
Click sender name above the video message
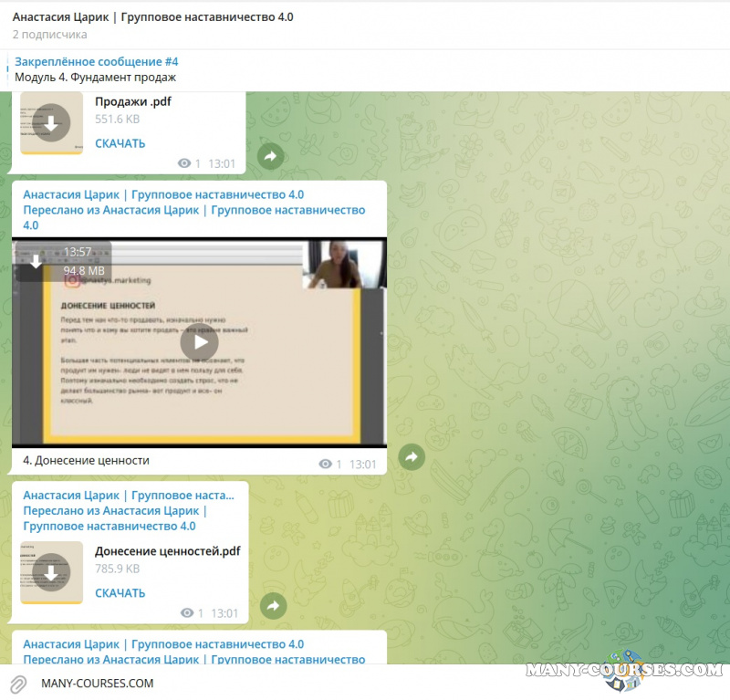[x=162, y=194]
